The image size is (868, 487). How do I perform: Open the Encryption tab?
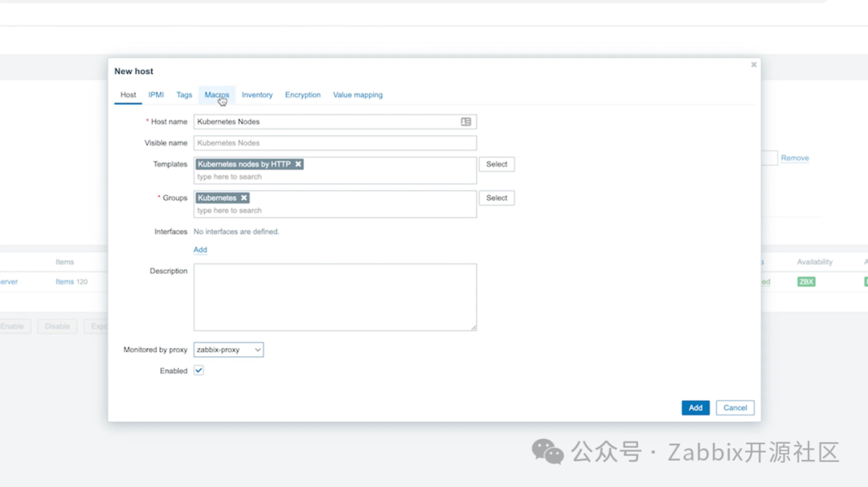[303, 95]
